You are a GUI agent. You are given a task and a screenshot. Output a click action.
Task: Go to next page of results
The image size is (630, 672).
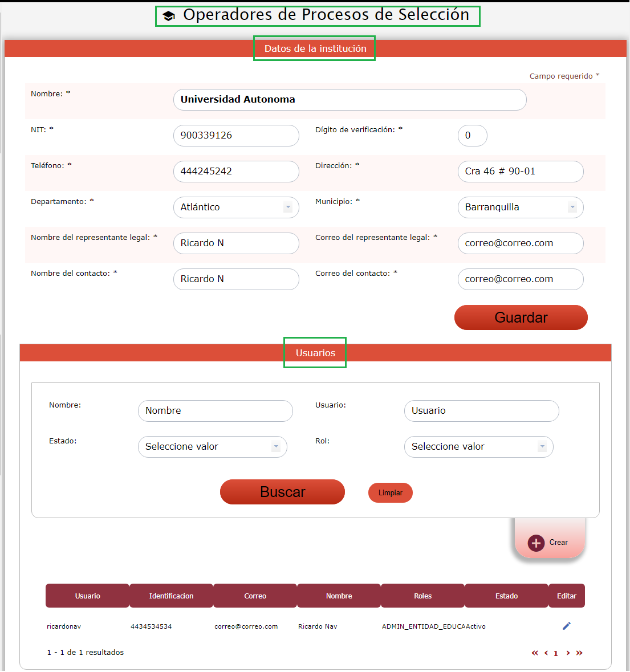(x=568, y=653)
